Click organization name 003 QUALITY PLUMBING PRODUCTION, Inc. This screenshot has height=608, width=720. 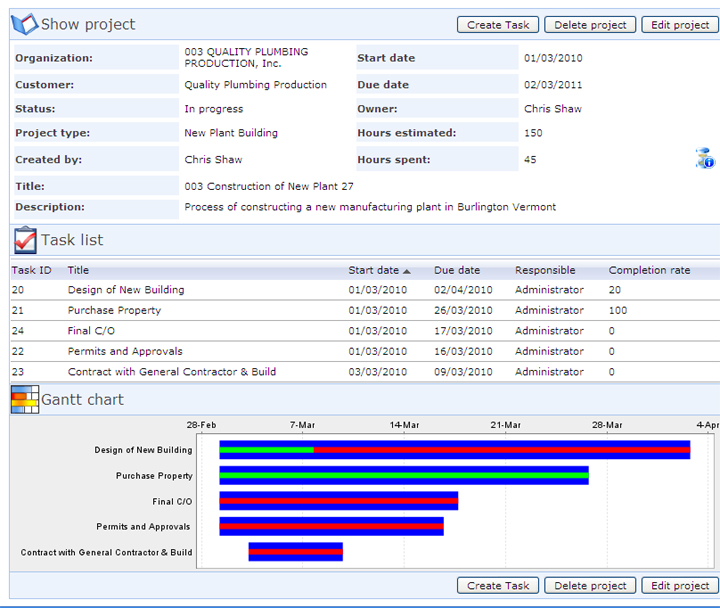246,57
